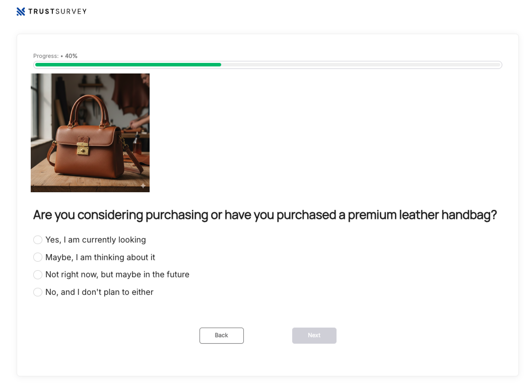
Task: Click "No, and I don't plan to either" text
Action: coord(99,292)
